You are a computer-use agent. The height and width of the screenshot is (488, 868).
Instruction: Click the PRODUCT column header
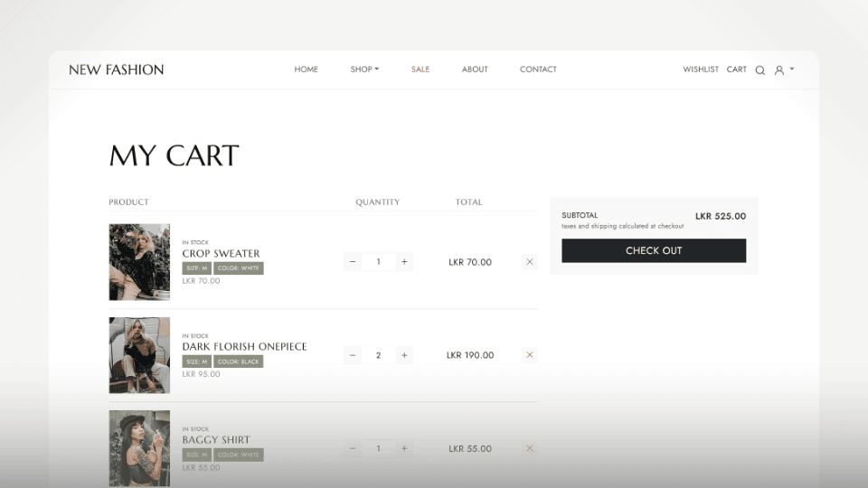pyautogui.click(x=128, y=202)
